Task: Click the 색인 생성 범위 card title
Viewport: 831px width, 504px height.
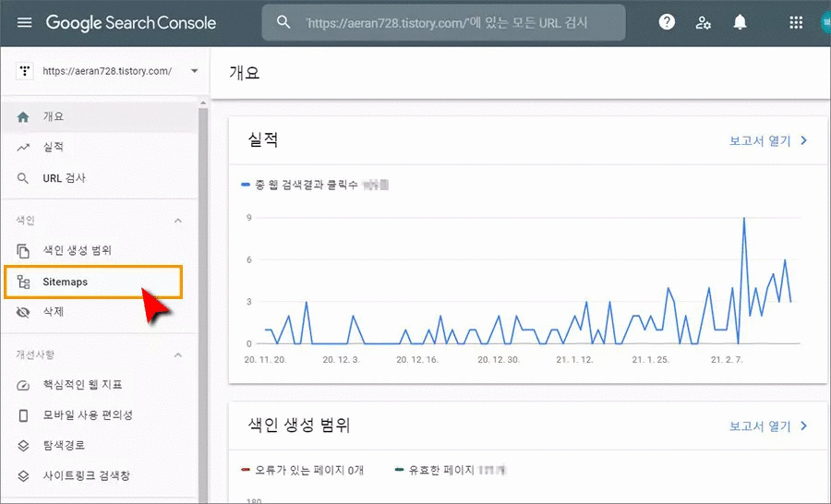Action: 299,425
